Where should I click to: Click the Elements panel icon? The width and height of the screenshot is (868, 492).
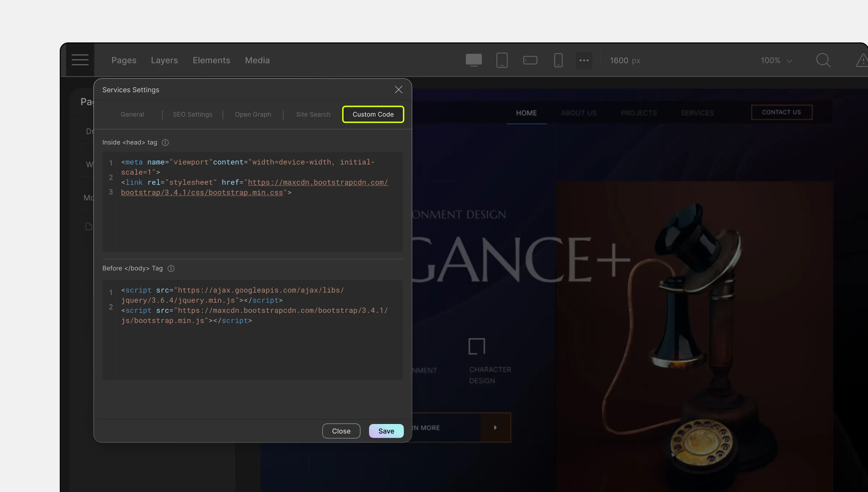point(211,60)
